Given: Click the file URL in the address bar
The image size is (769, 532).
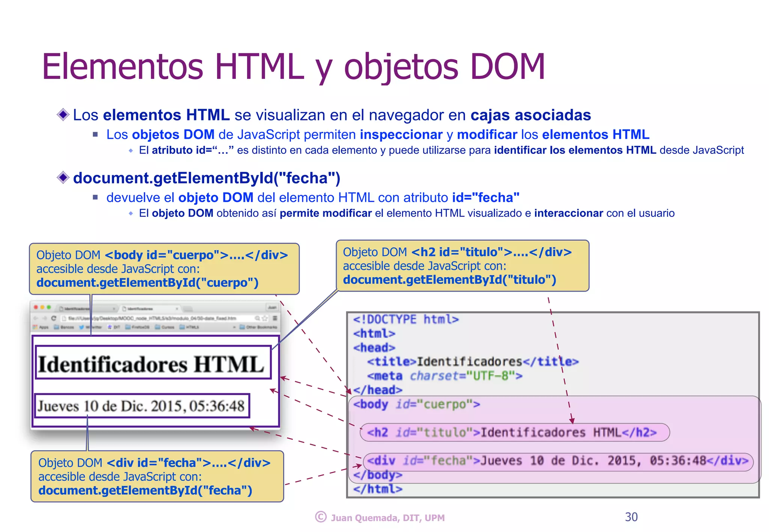Looking at the screenshot, I should coord(152,319).
